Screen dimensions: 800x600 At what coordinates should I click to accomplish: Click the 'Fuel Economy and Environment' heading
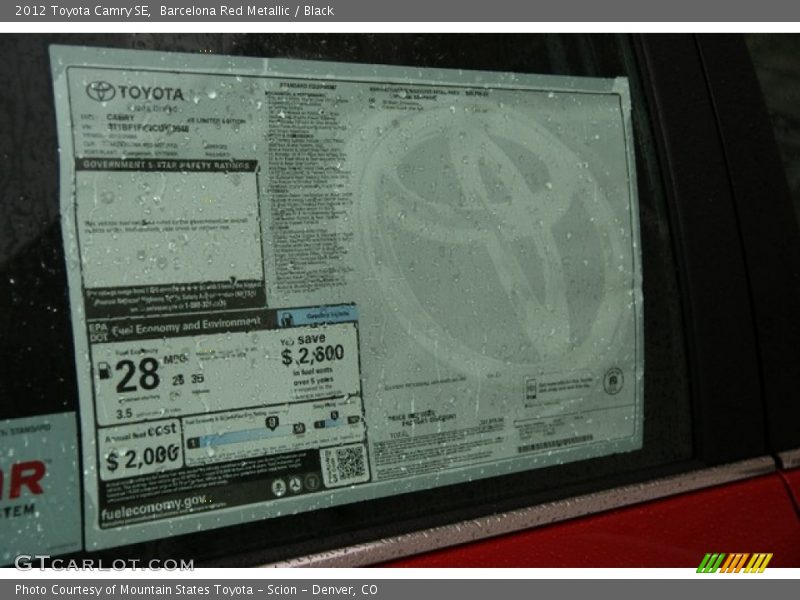(x=186, y=327)
